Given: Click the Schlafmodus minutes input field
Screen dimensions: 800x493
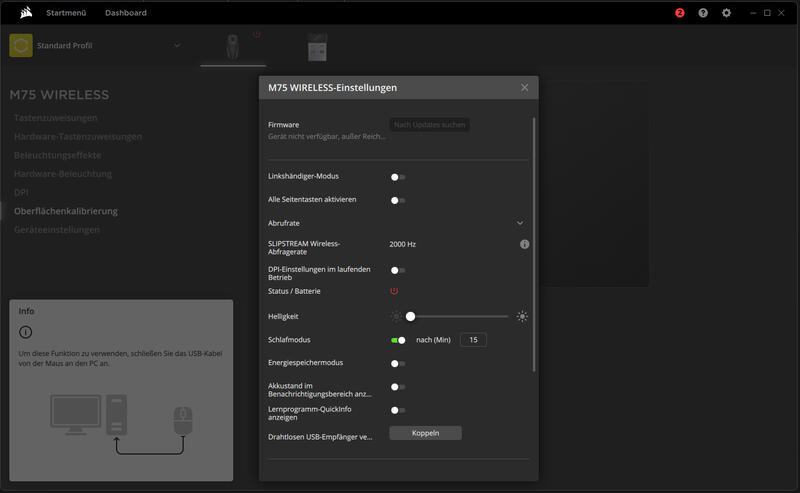Looking at the screenshot, I should click(473, 340).
